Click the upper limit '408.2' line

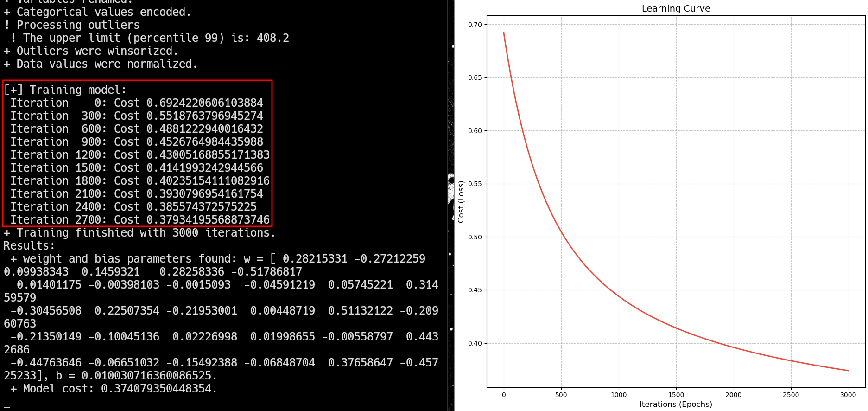(150, 38)
